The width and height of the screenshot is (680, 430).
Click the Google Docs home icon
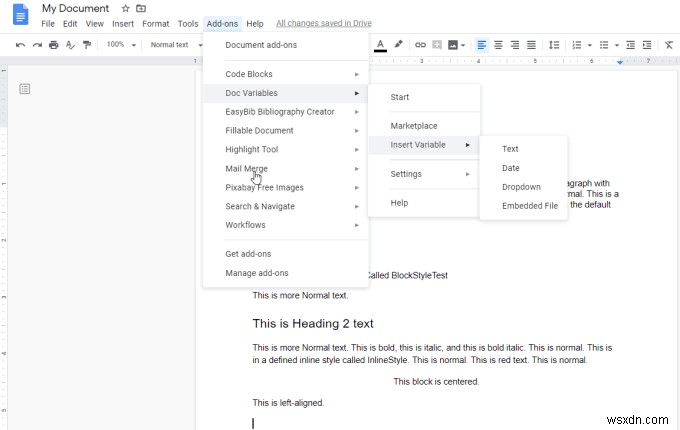[20, 14]
